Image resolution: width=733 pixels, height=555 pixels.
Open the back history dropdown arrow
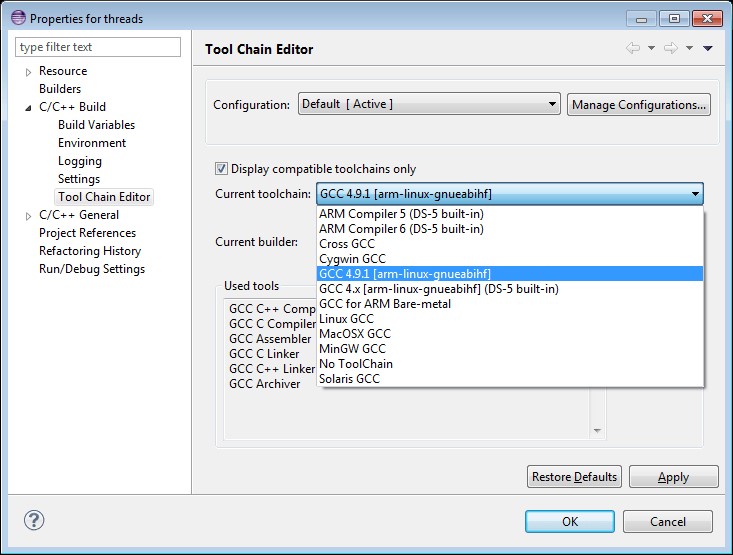(x=651, y=48)
